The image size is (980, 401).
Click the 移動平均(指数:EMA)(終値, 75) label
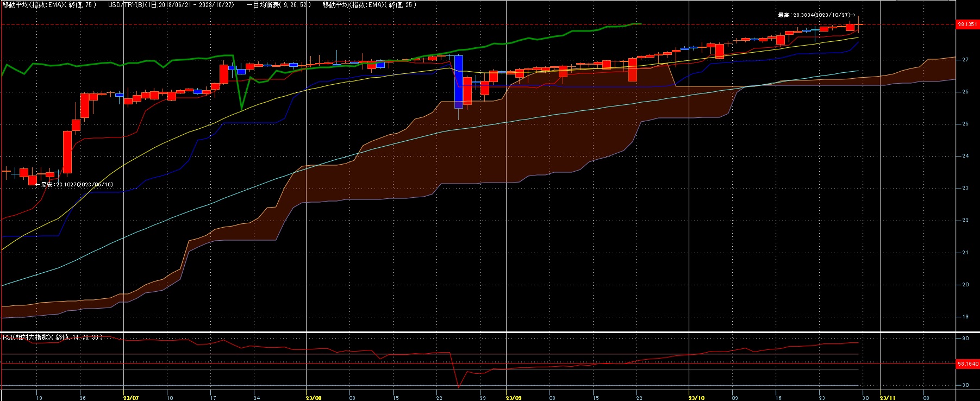49,4
